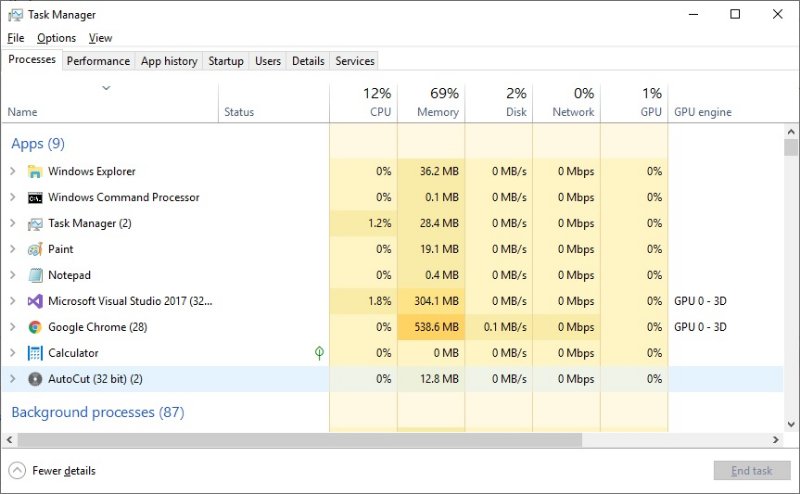Switch to the App history tab
This screenshot has width=800, height=494.
pos(169,61)
